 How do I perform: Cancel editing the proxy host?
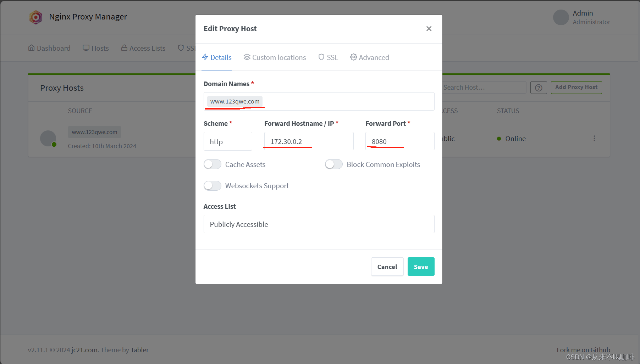coord(387,267)
